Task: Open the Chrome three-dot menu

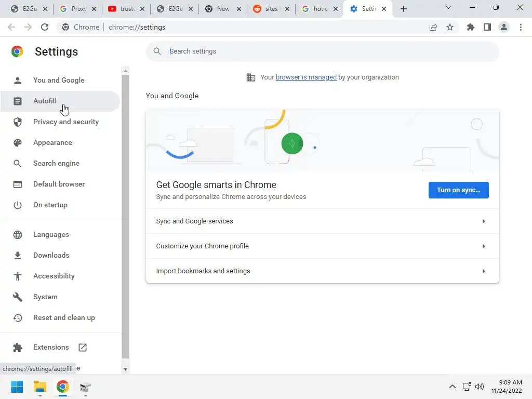Action: click(x=521, y=27)
